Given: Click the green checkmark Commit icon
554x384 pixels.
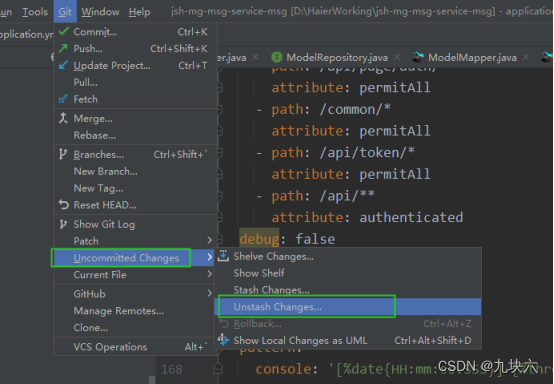Looking at the screenshot, I should (x=64, y=31).
